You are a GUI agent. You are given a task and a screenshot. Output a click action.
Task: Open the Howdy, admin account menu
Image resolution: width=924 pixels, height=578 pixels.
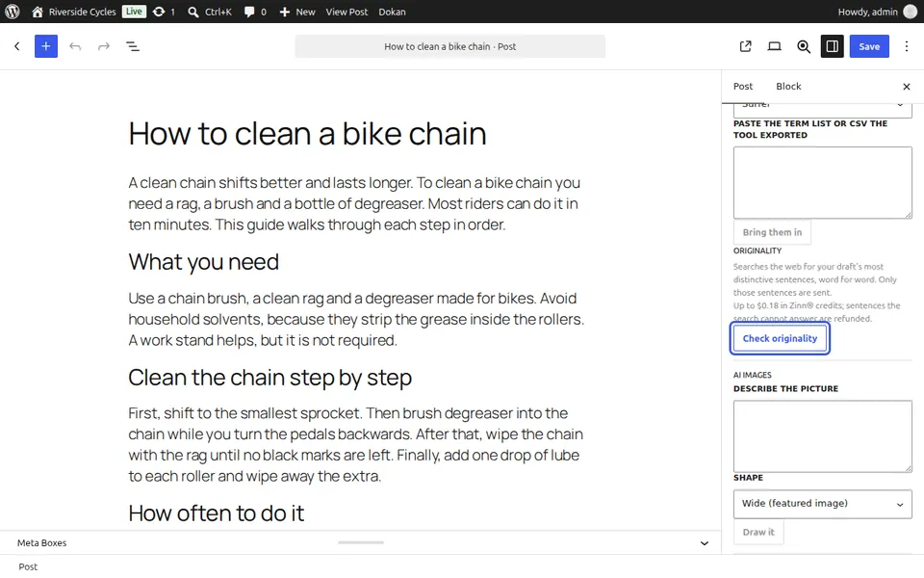click(x=877, y=12)
